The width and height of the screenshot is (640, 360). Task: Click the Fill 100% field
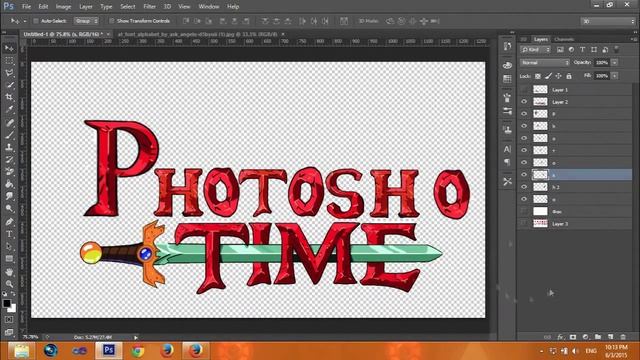[x=602, y=76]
